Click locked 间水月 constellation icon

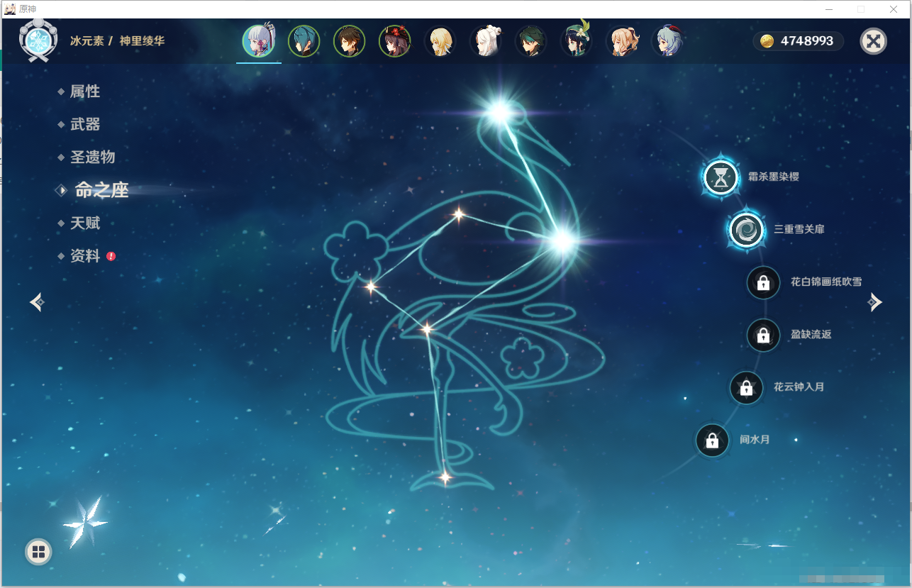coord(712,440)
